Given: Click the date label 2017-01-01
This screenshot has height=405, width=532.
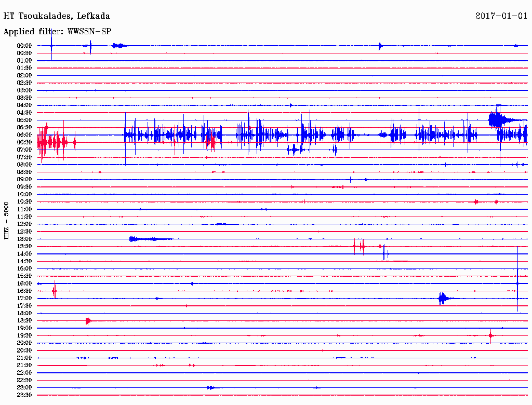Looking at the screenshot, I should tap(501, 16).
